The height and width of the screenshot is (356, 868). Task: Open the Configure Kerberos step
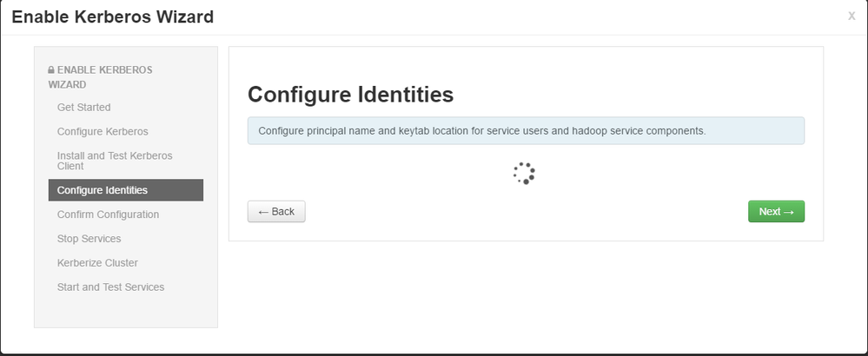pos(103,132)
